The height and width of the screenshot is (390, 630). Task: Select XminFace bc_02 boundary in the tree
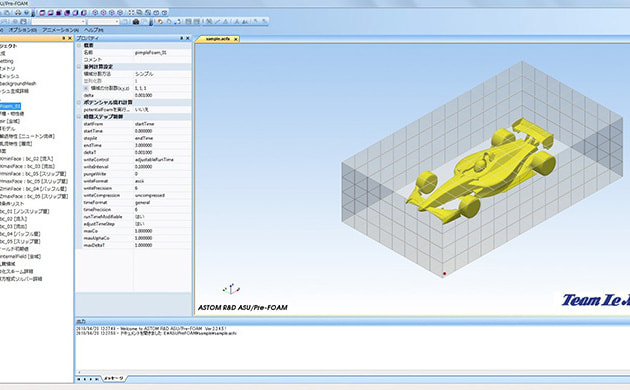[x=27, y=159]
